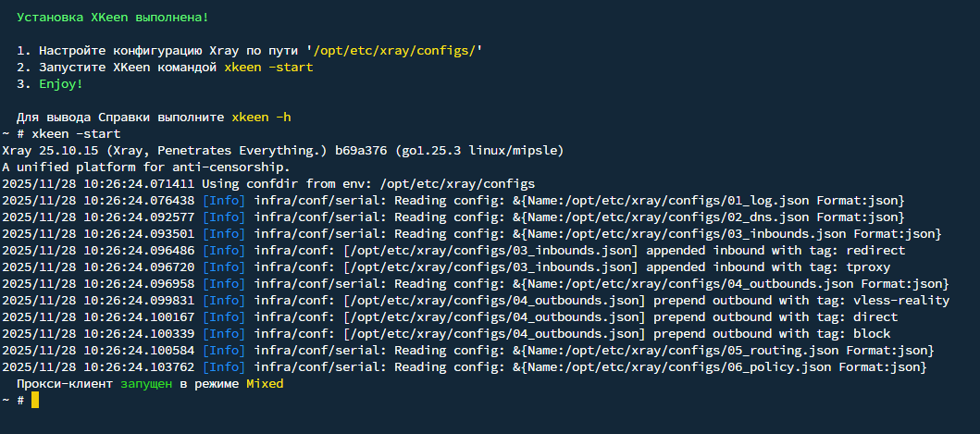Click the 'vless-reality' outbound tag
Screen dimensions: 980x434
tap(902, 301)
